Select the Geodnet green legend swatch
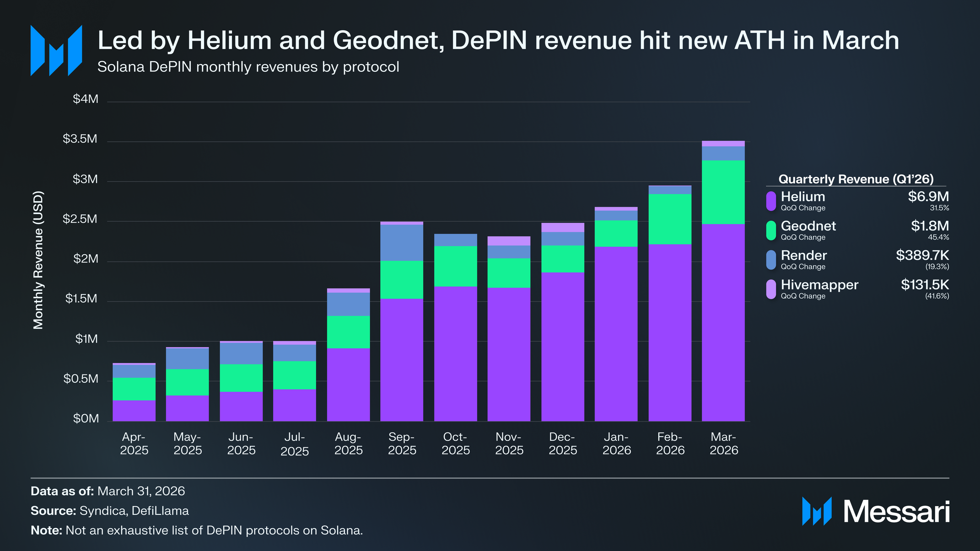This screenshot has height=551, width=980. coord(771,230)
